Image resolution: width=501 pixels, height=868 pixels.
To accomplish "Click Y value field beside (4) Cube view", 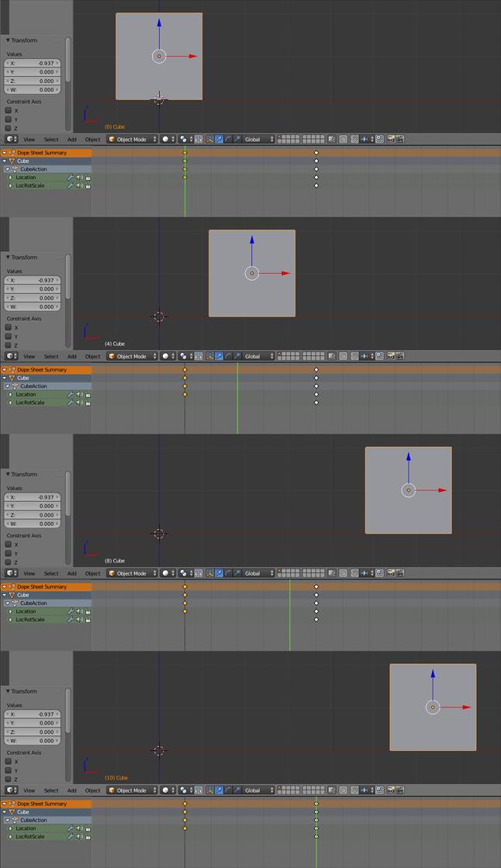I will pos(33,289).
